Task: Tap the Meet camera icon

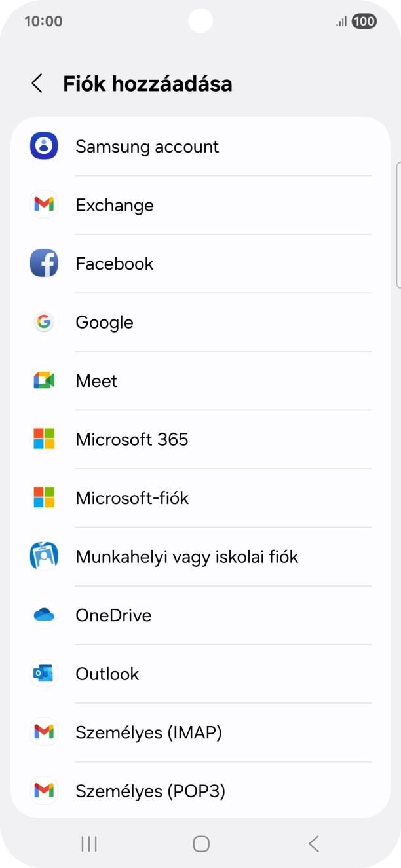Action: coord(44,380)
